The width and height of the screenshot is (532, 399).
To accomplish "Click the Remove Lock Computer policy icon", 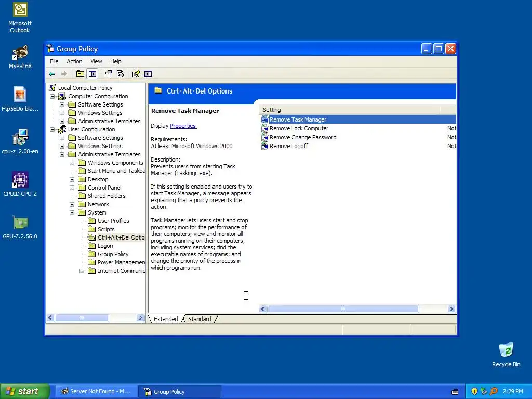I will pos(264,128).
